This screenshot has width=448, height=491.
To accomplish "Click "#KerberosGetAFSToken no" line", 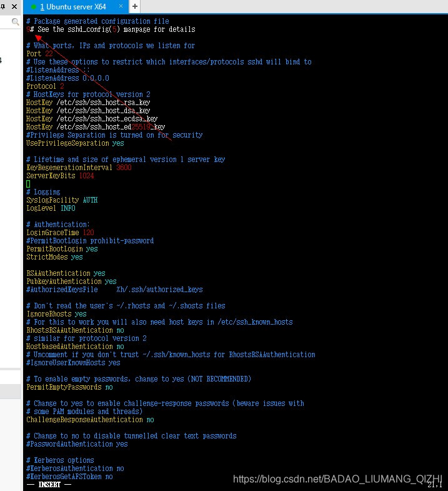I will (69, 477).
